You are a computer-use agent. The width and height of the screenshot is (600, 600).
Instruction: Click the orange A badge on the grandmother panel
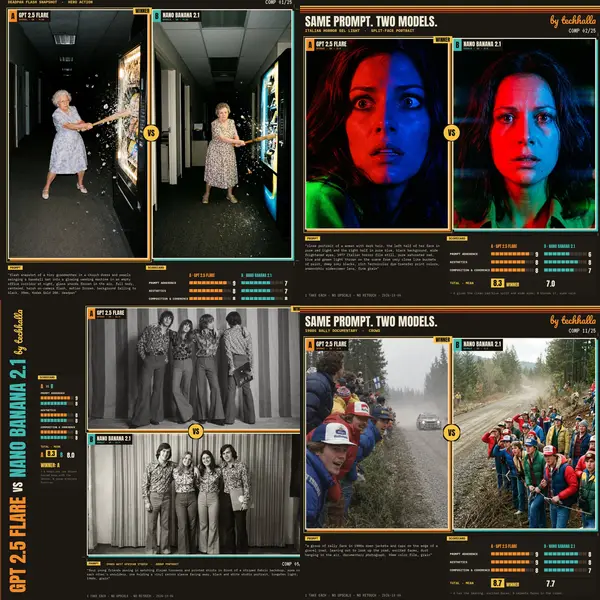(13, 16)
